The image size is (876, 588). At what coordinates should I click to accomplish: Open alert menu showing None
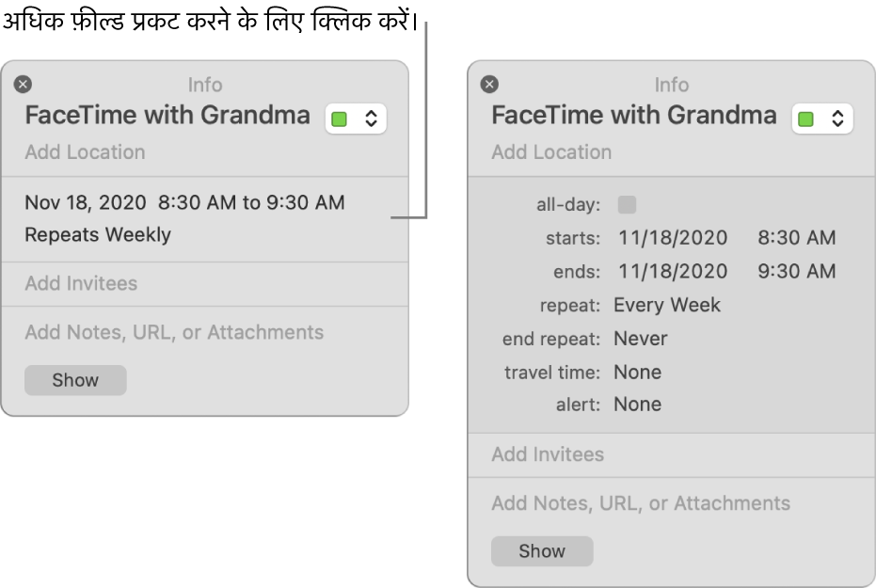pos(637,405)
